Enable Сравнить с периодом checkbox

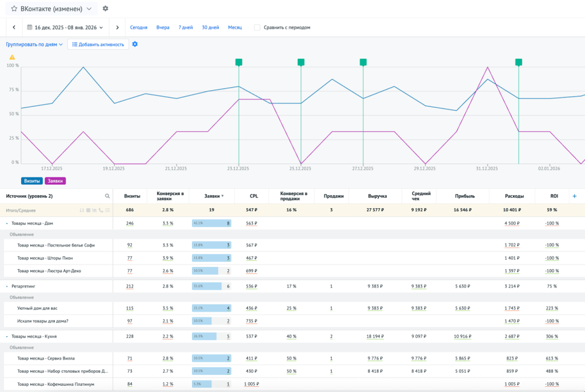[x=257, y=27]
